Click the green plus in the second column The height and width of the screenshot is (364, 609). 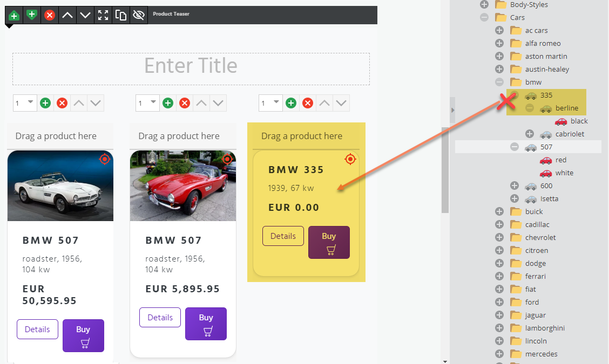tap(168, 103)
